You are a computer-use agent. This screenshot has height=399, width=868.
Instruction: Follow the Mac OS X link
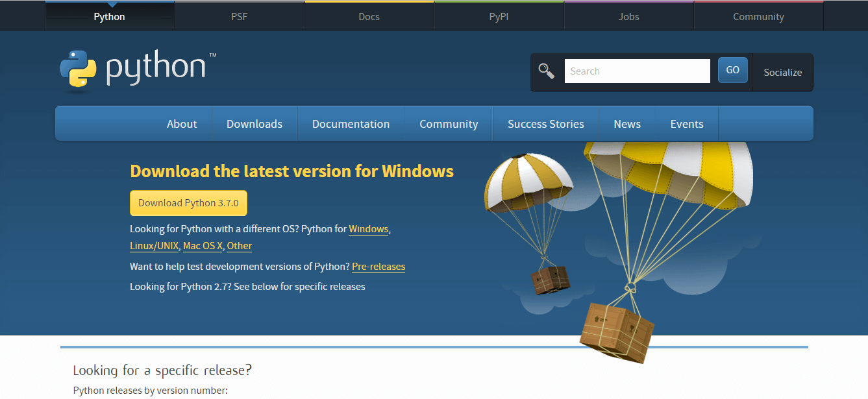pyautogui.click(x=203, y=246)
